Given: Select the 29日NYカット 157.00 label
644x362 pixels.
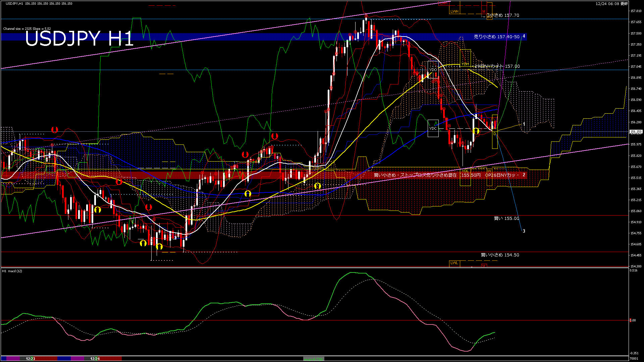Looking at the screenshot, I should 497,66.
